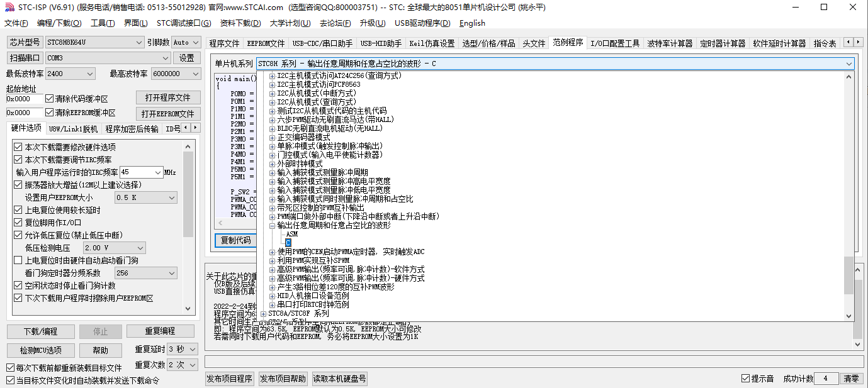The image size is (868, 388).
Task: Click the 打开程序文件 button
Action: (x=168, y=97)
